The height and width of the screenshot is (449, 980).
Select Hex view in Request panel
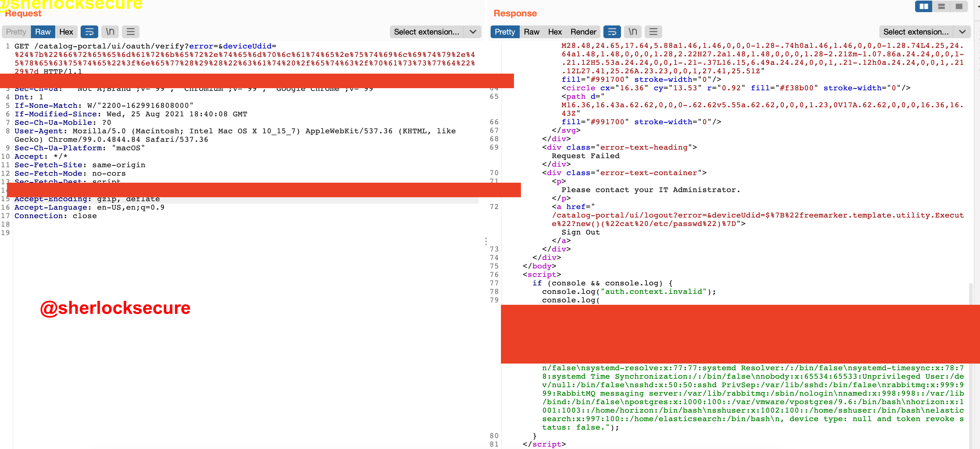coord(66,32)
